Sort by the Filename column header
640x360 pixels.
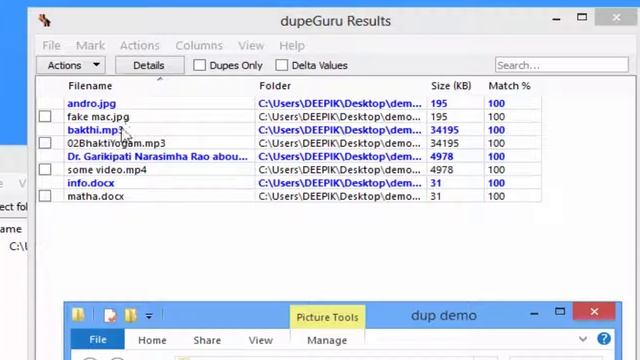point(90,86)
